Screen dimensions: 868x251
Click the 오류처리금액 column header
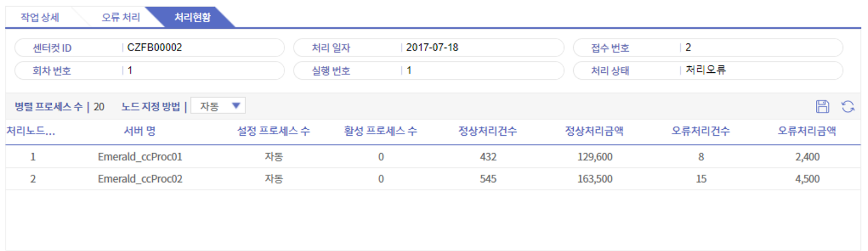pyautogui.click(x=807, y=131)
